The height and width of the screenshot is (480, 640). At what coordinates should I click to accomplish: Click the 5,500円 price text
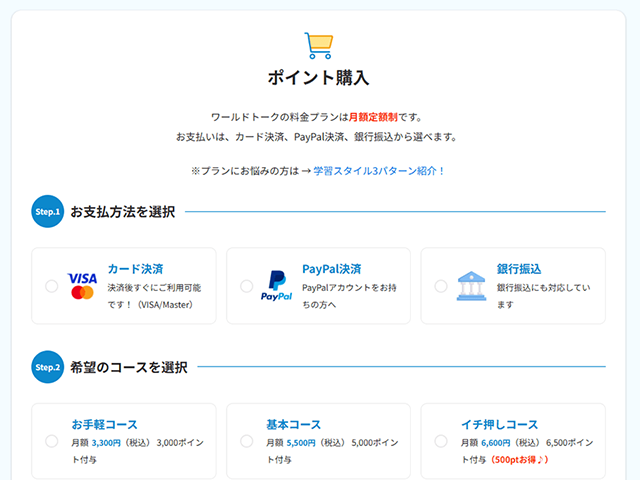[x=301, y=443]
